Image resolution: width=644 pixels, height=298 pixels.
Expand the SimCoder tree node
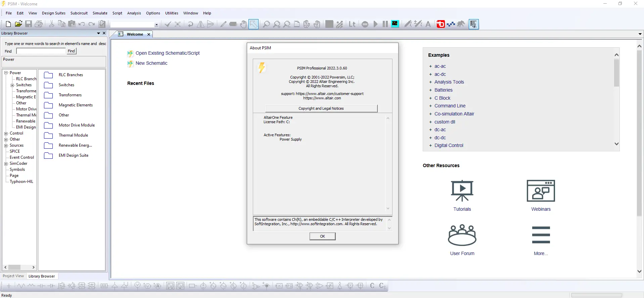(x=6, y=164)
